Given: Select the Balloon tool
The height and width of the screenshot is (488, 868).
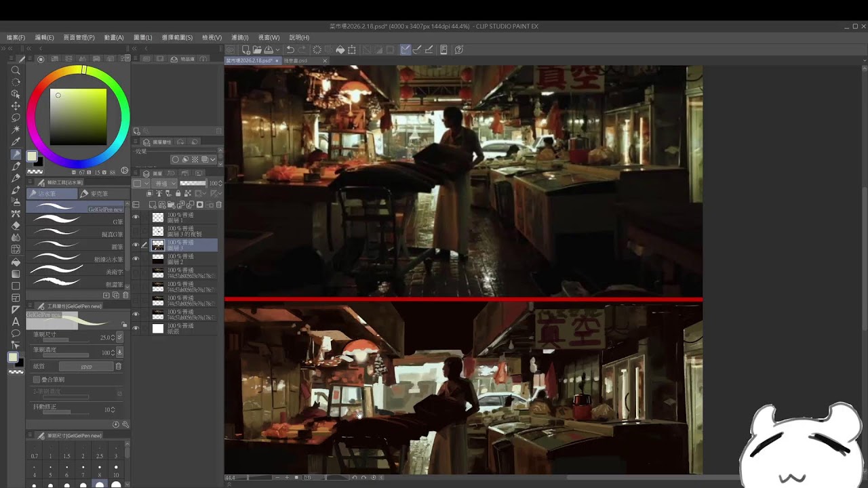Looking at the screenshot, I should click(x=16, y=333).
